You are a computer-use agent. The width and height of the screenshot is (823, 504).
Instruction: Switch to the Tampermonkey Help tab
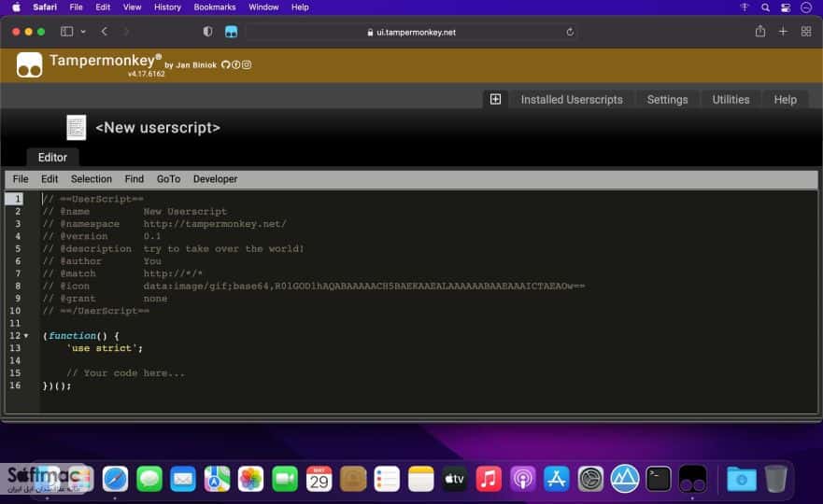pos(786,100)
